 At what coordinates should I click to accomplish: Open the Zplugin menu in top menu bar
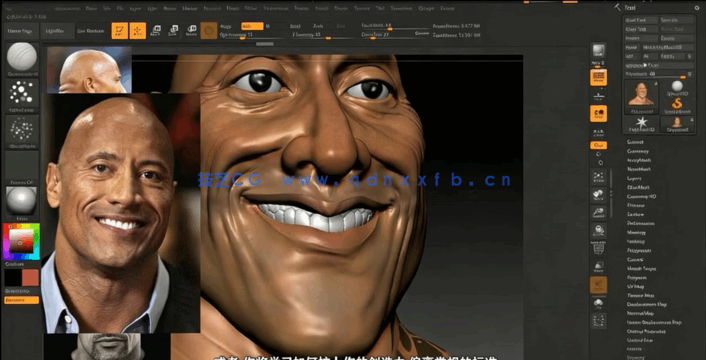click(426, 8)
